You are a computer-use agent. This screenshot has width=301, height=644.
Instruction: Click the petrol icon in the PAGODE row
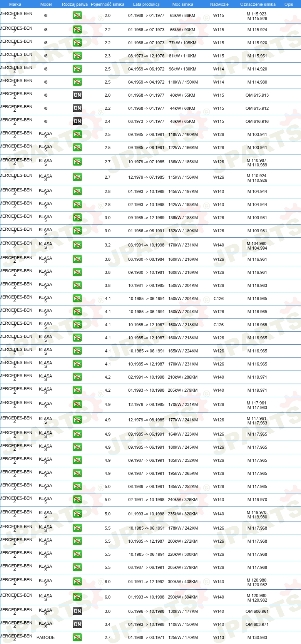pos(77,637)
